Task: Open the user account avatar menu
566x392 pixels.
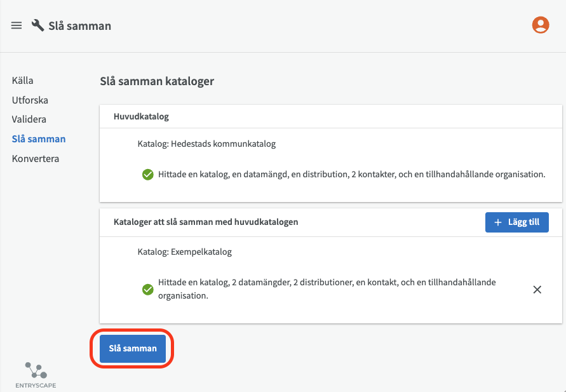Action: click(x=541, y=25)
